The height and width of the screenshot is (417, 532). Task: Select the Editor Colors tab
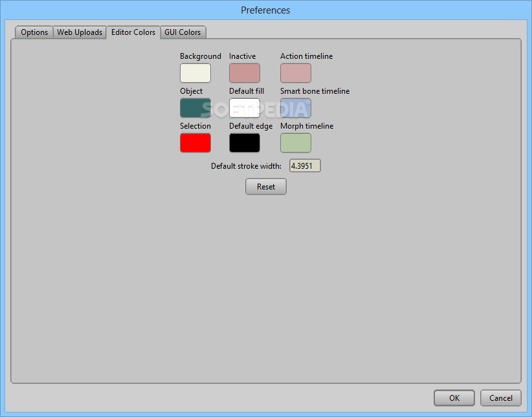tap(133, 32)
